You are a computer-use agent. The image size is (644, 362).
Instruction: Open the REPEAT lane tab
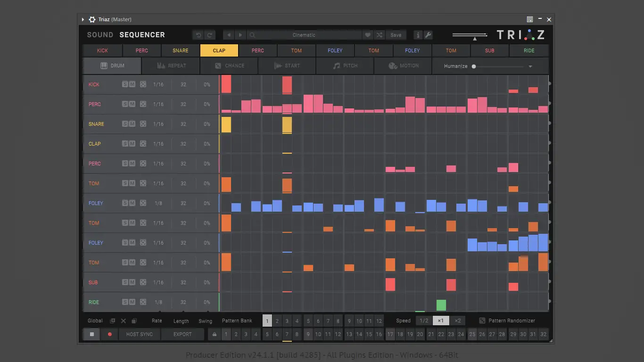point(171,66)
